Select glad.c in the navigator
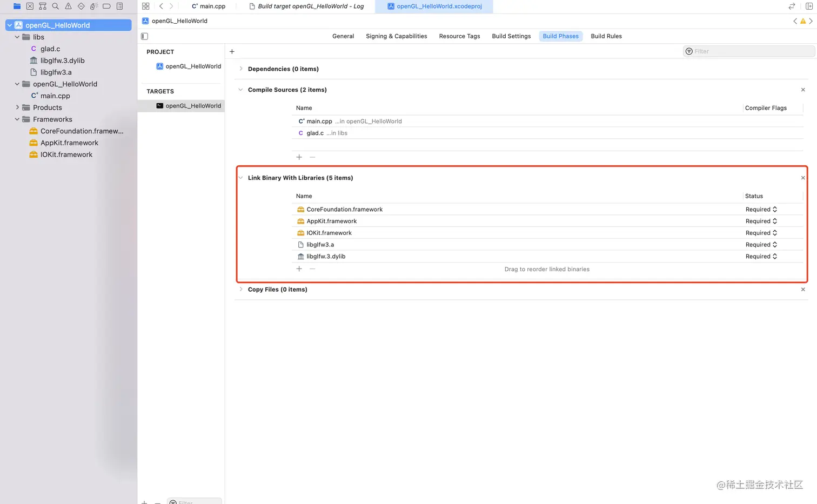817x504 pixels. click(x=50, y=49)
